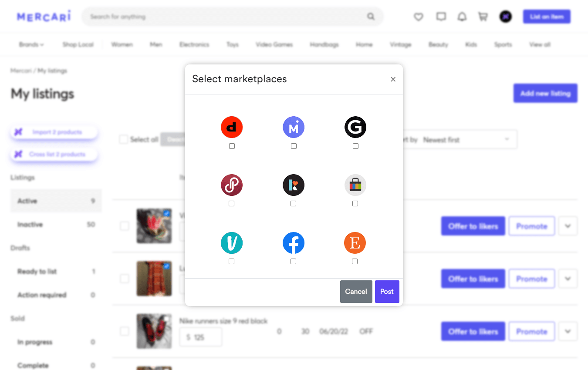Open the Women category
The height and width of the screenshot is (370, 588).
coord(122,44)
